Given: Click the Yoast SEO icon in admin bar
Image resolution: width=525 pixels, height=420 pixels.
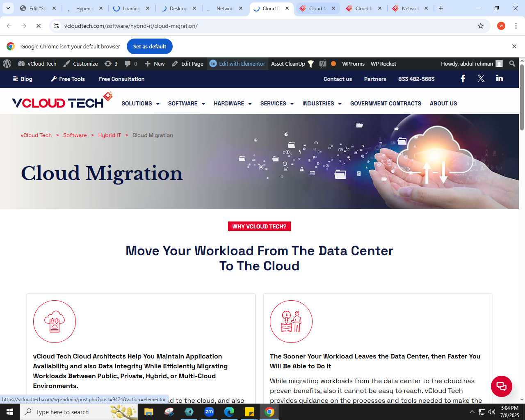Looking at the screenshot, I should pyautogui.click(x=323, y=64).
